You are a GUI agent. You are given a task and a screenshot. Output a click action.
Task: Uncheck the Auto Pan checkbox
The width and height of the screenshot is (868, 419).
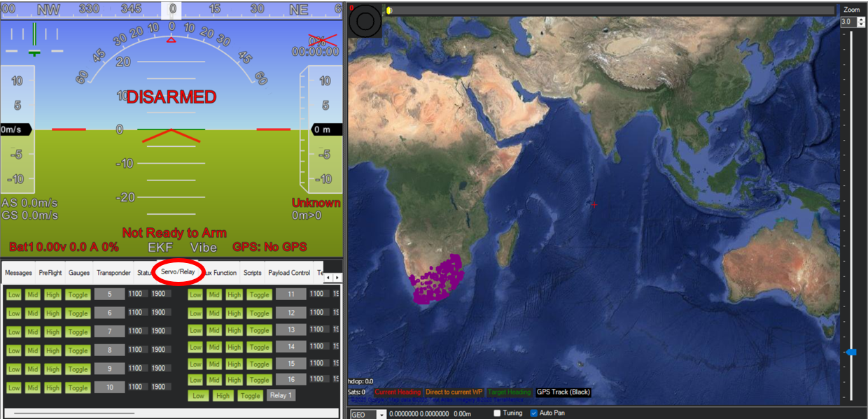[x=534, y=413]
